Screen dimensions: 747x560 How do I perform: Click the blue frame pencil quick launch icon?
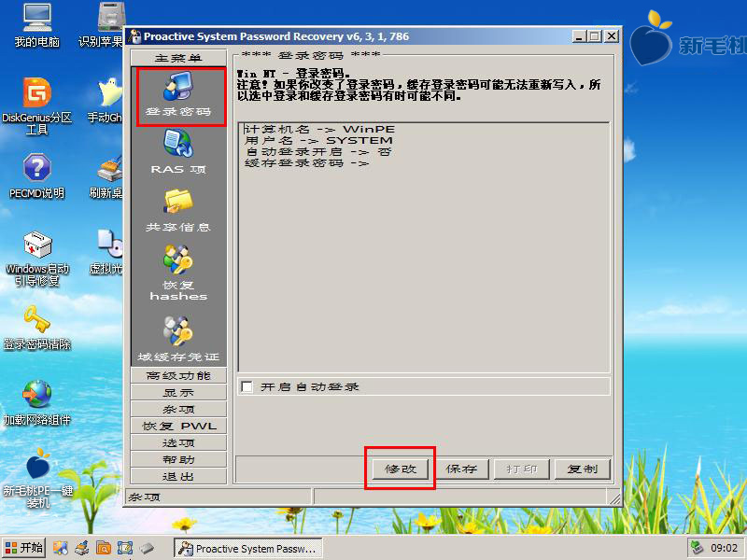pyautogui.click(x=125, y=548)
